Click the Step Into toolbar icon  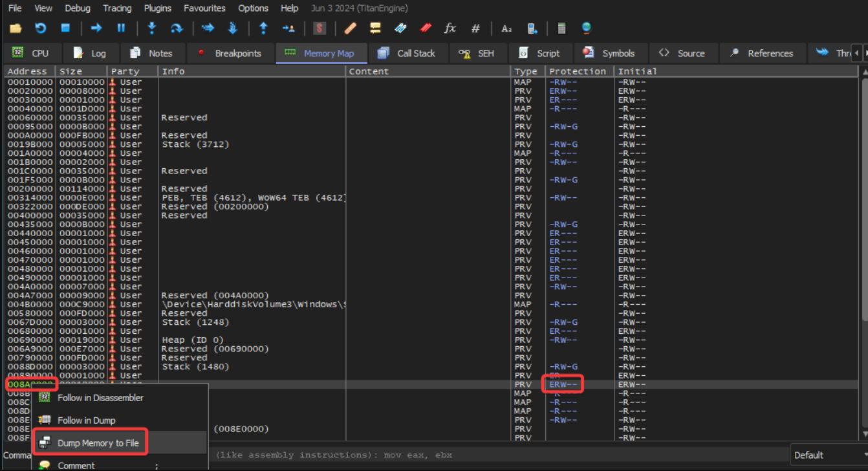click(x=152, y=28)
